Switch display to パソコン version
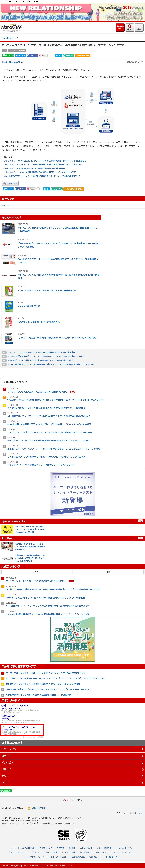Viewport: 145px width, 868px height. (x=140, y=813)
